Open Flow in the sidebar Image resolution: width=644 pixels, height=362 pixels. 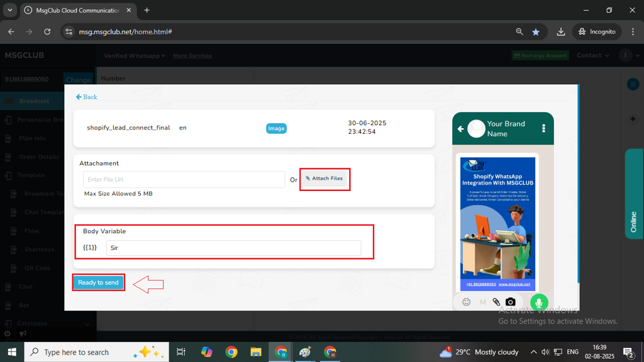click(31, 231)
